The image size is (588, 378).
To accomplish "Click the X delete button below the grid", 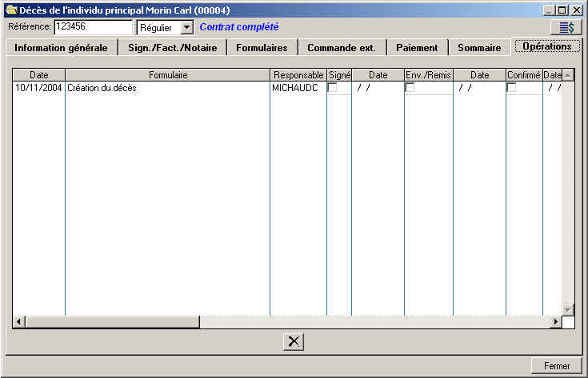I will [x=294, y=341].
